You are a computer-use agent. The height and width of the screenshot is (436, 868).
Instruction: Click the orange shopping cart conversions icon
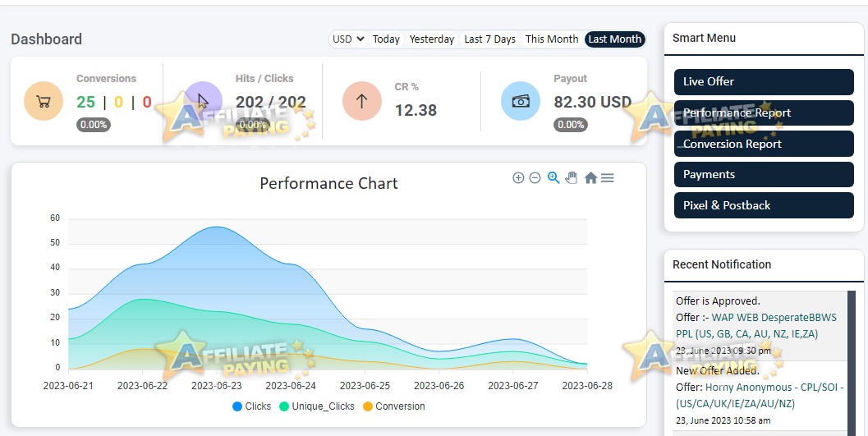(x=44, y=101)
